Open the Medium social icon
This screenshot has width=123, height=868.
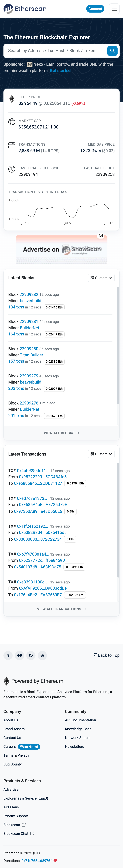click(x=20, y=655)
